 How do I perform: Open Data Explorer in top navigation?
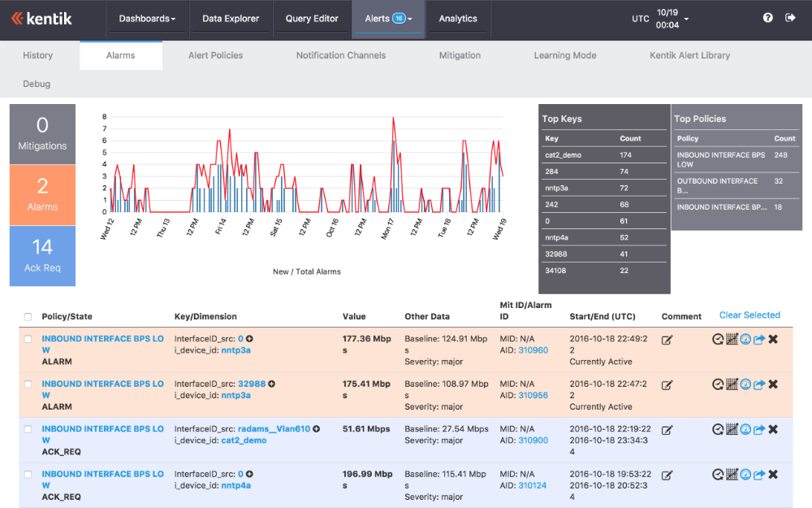click(x=231, y=19)
